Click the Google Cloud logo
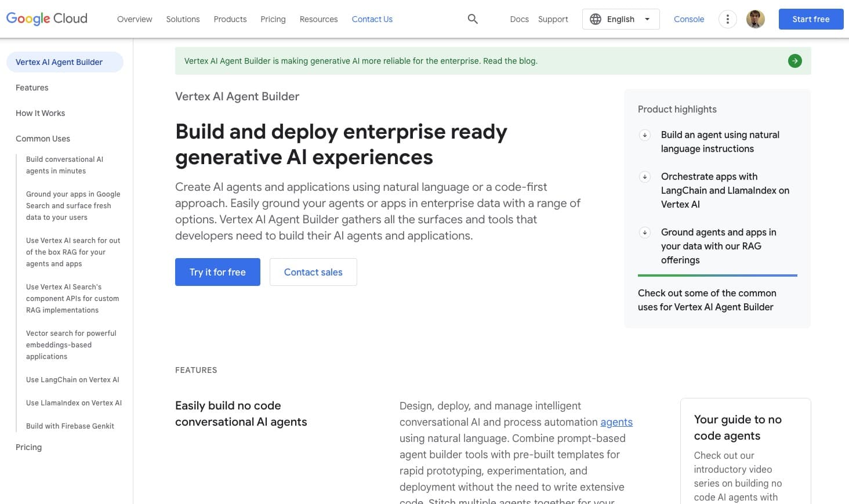The image size is (849, 504). click(x=46, y=19)
